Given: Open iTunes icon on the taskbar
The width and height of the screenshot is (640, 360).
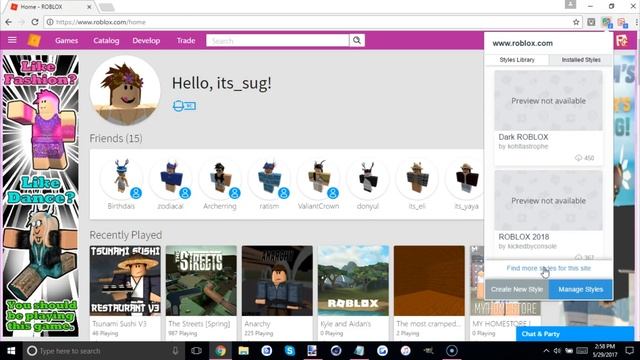Looking at the screenshot, I should coord(405,351).
